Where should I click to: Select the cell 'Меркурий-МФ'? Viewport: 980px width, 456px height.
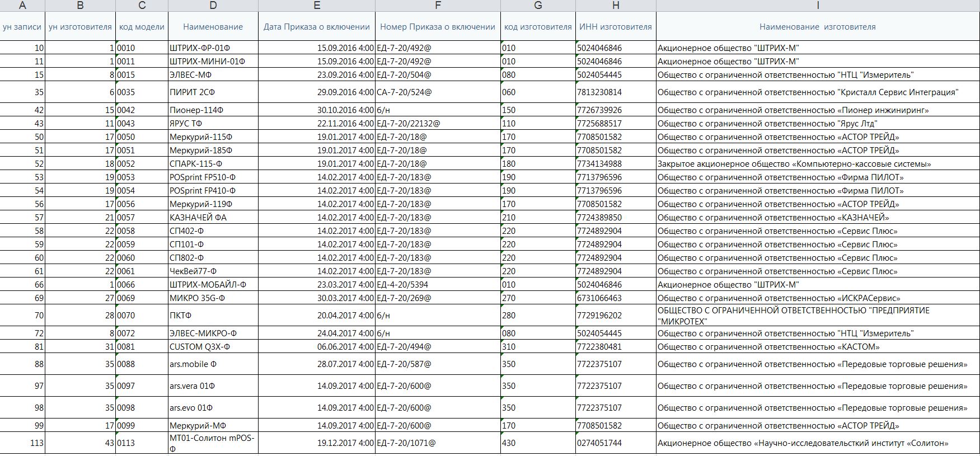point(213,425)
